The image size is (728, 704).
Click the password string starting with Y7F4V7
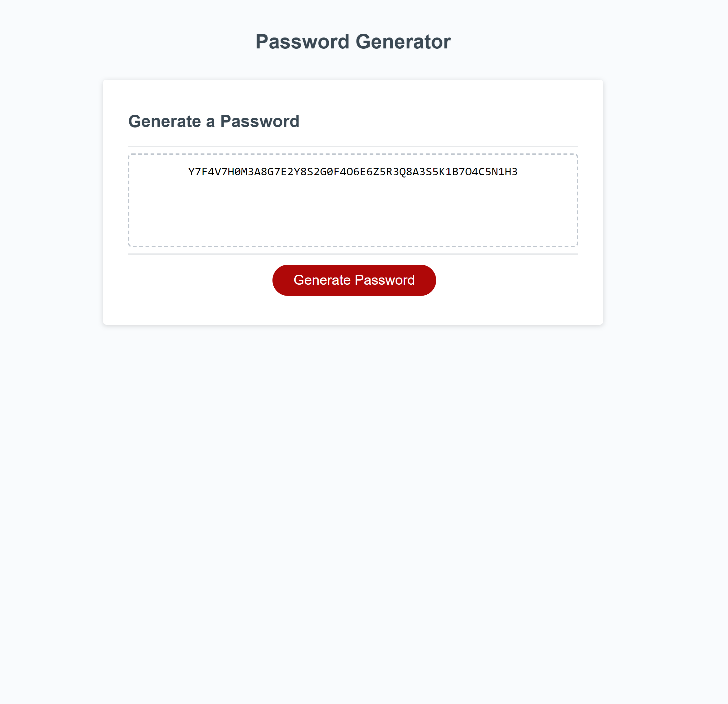click(352, 172)
